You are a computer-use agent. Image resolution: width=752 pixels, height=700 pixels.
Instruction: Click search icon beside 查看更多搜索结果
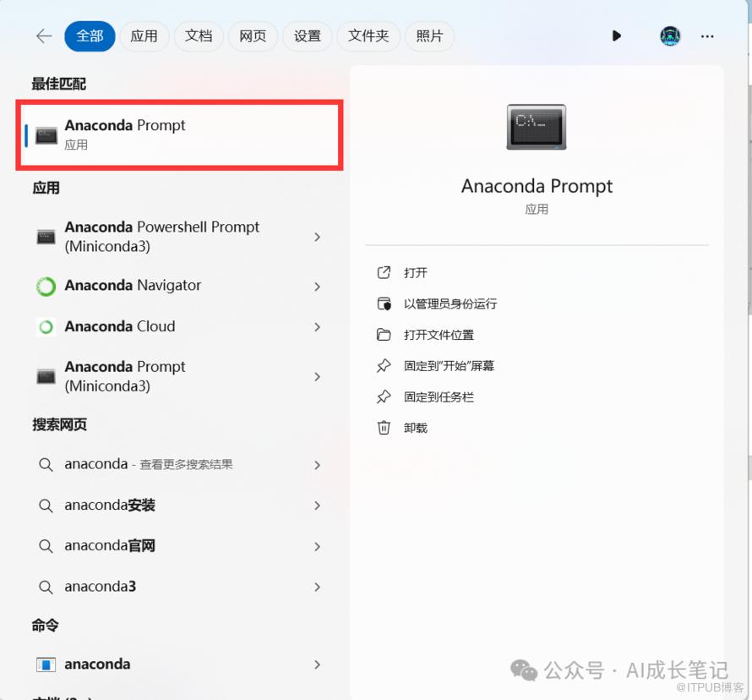coord(46,465)
